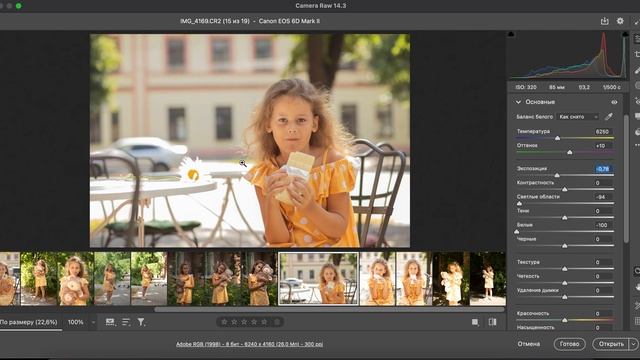The height and width of the screenshot is (360, 640).
Task: Click the filmstrip horizontal scrollbar
Action: (329, 310)
